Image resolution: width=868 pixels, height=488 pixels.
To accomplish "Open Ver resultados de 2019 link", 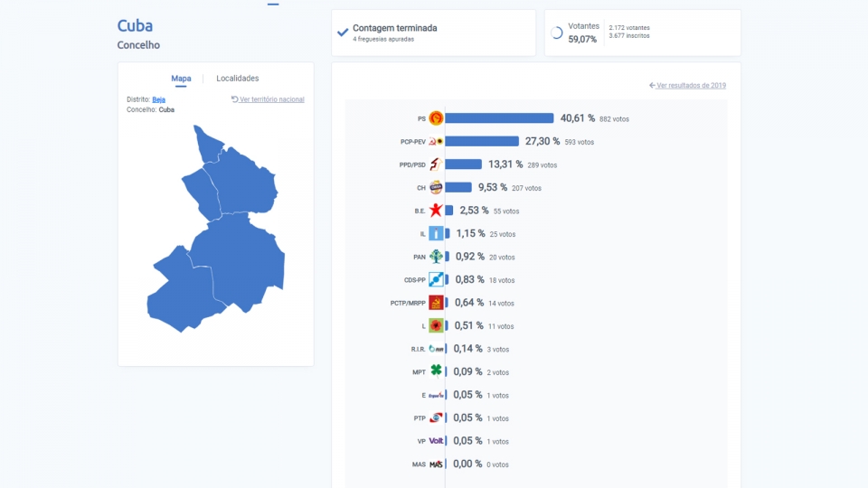I will 687,85.
